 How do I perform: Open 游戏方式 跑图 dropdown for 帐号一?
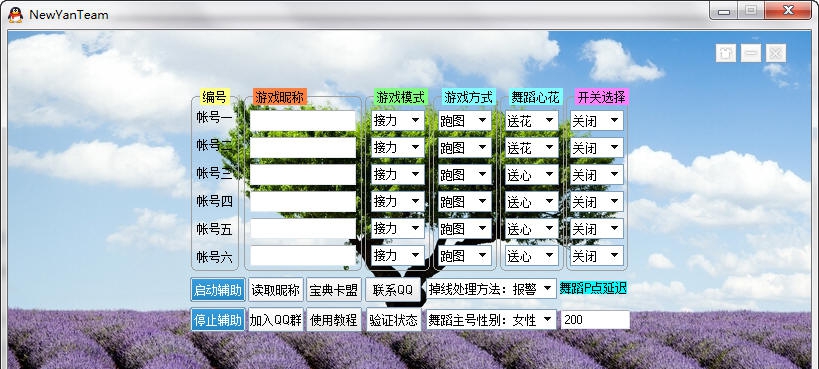point(464,120)
